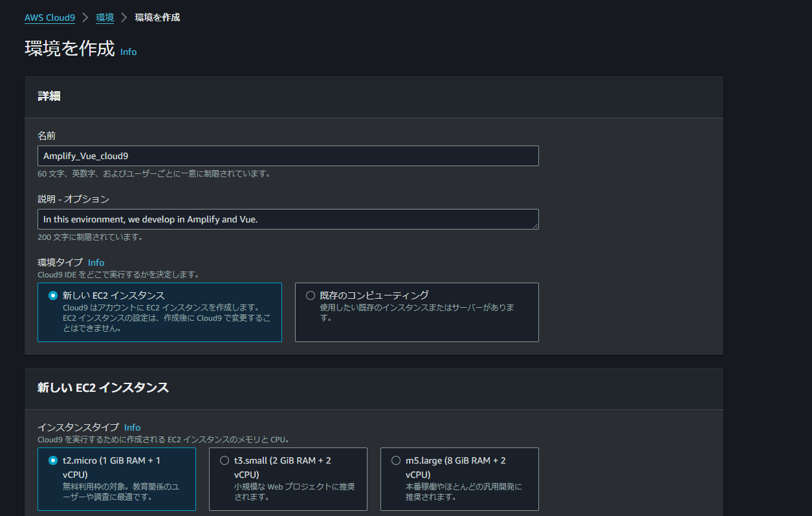Choose t3.small instance type radio

[x=225, y=461]
